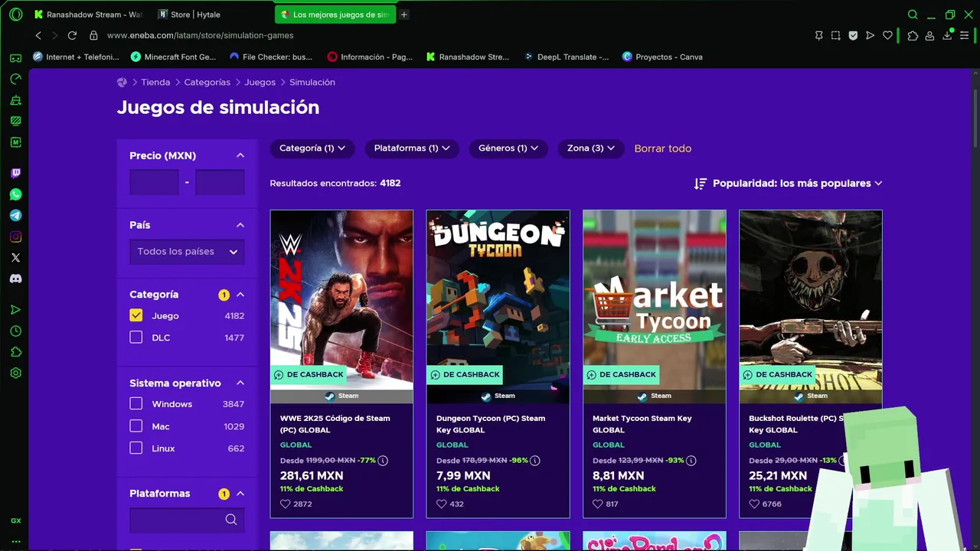The image size is (980, 551).
Task: Open the Categoría (1) filter dropdown
Action: [312, 148]
